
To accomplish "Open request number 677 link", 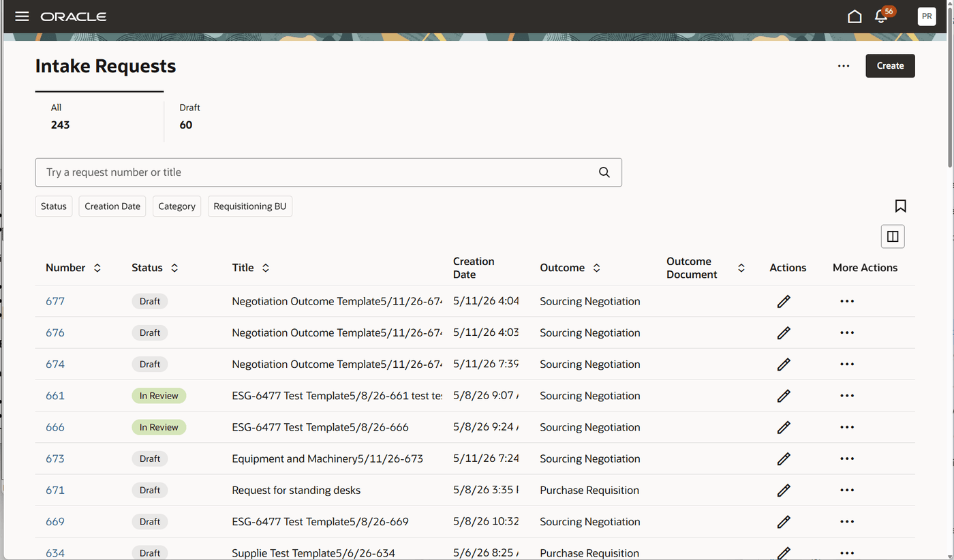I will coord(55,301).
